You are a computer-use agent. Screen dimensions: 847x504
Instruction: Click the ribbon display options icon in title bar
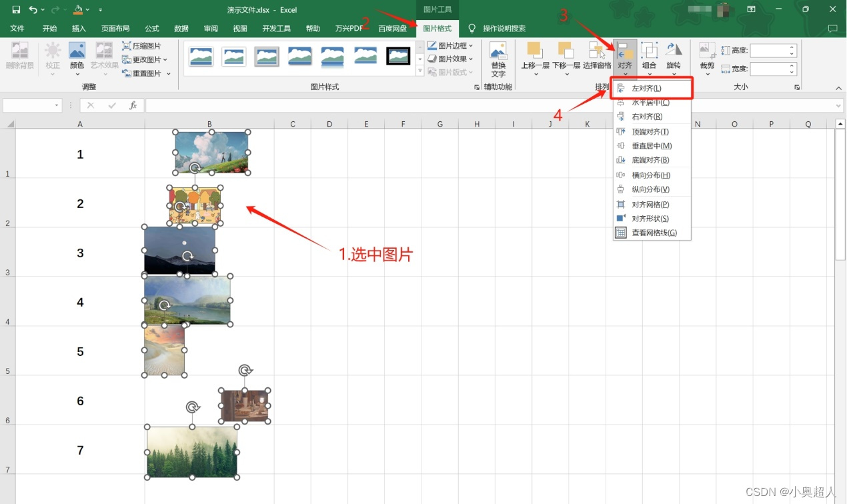751,9
